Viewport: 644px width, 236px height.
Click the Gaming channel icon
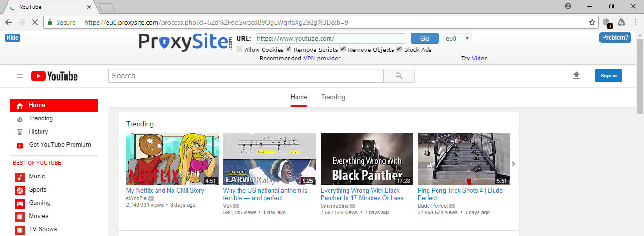click(x=20, y=203)
